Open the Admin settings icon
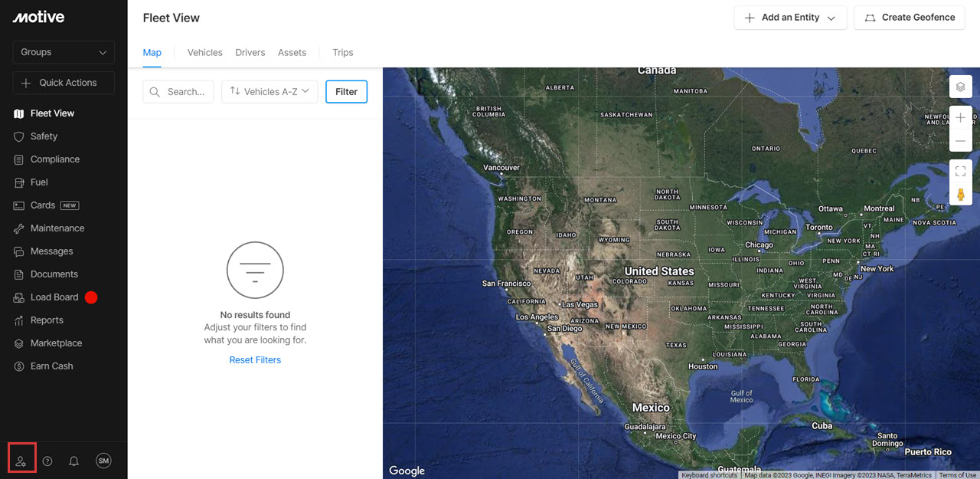Screen dimensions: 980x479 [21, 461]
